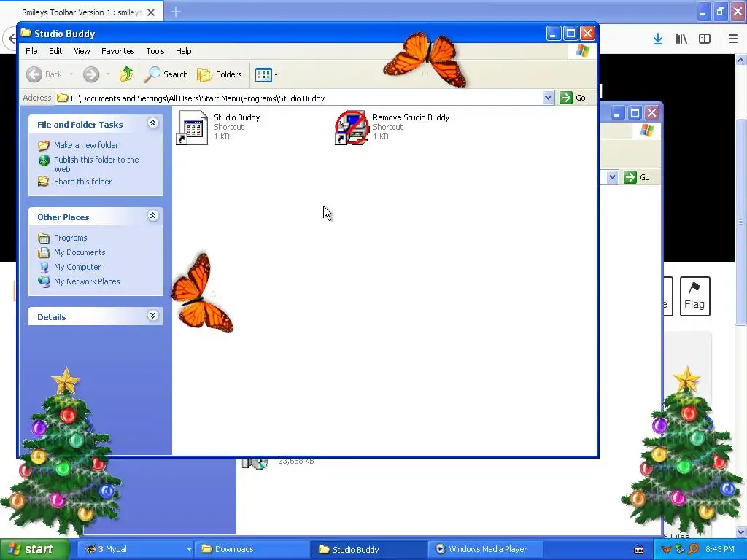Click Publish this folder to the Web

[96, 164]
